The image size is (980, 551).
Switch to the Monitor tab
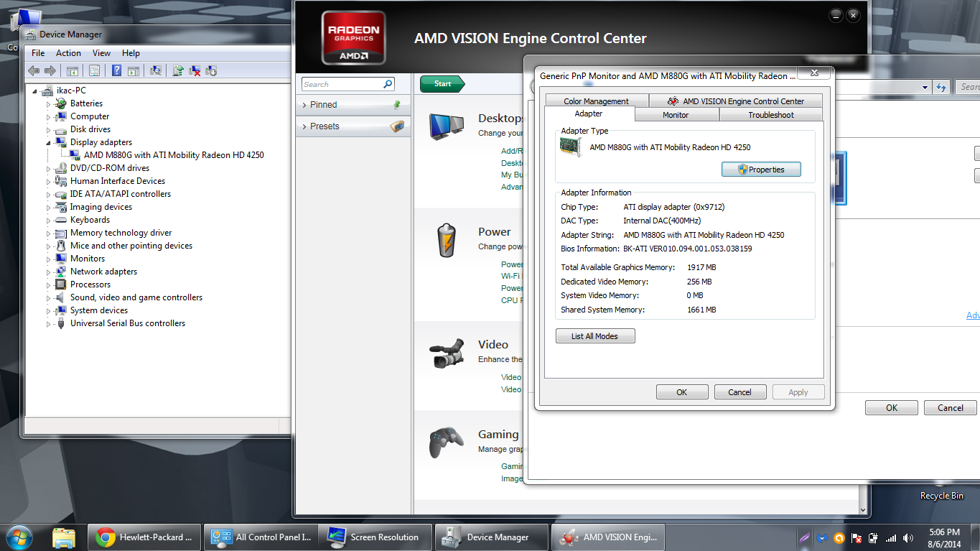tap(676, 115)
